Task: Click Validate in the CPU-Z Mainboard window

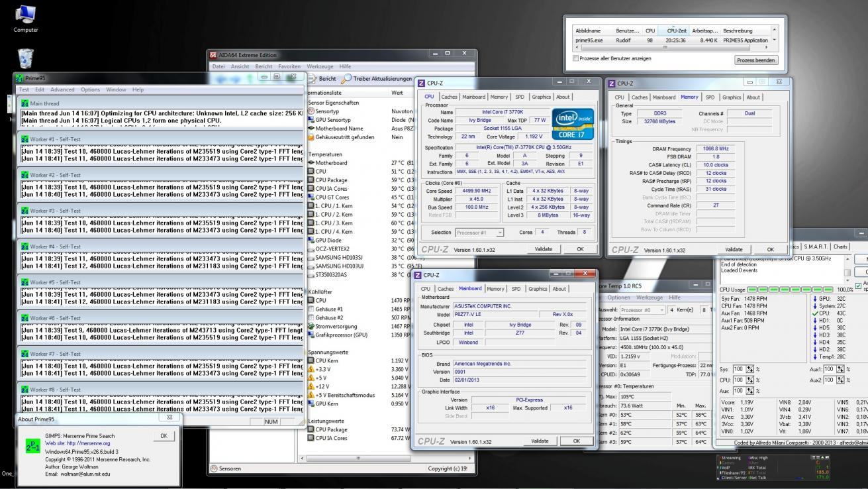Action: pyautogui.click(x=540, y=441)
